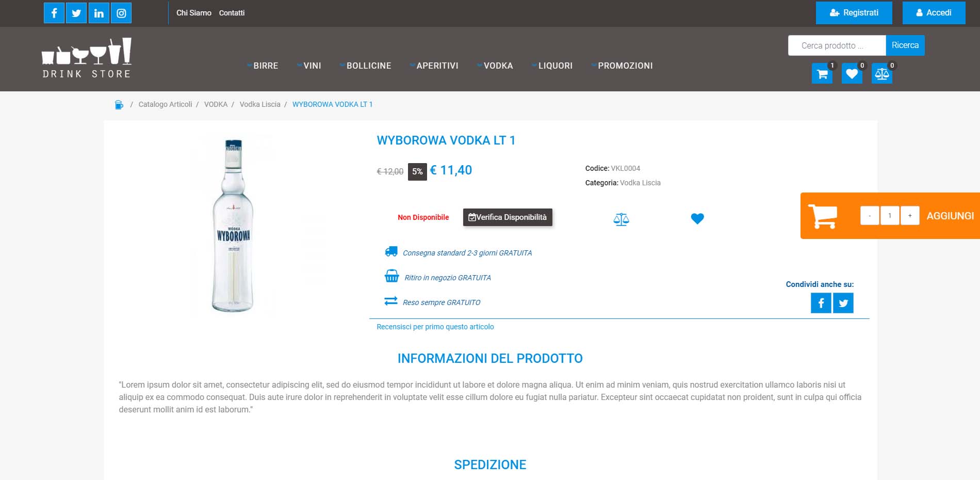Click home beer mug breadcrumb icon
Image resolution: width=980 pixels, height=480 pixels.
119,105
